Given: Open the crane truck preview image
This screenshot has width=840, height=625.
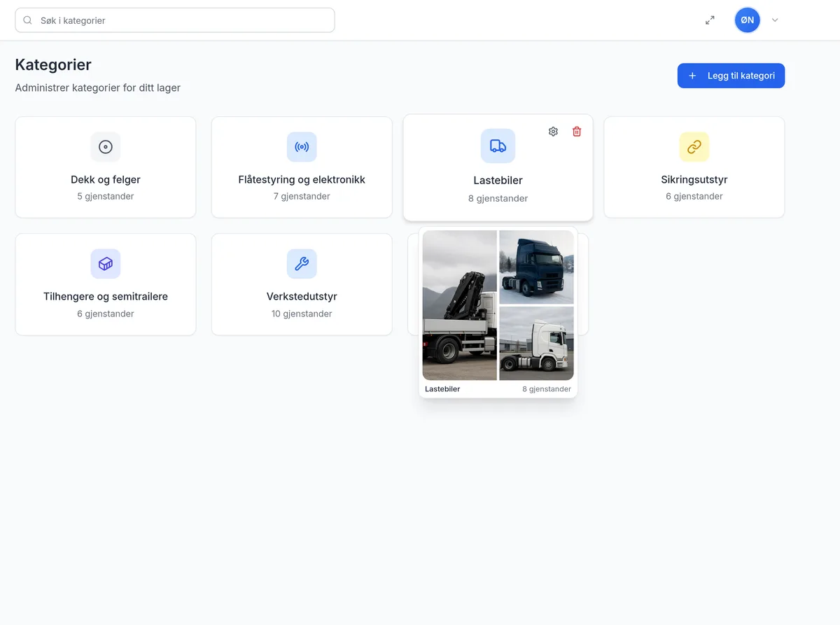Looking at the screenshot, I should (x=460, y=305).
